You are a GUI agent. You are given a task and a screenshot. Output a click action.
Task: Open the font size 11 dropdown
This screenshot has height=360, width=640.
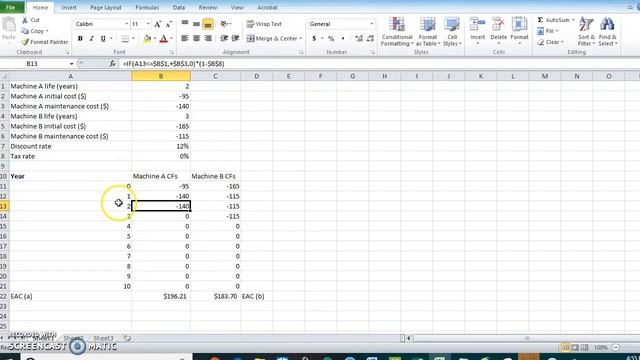148,24
